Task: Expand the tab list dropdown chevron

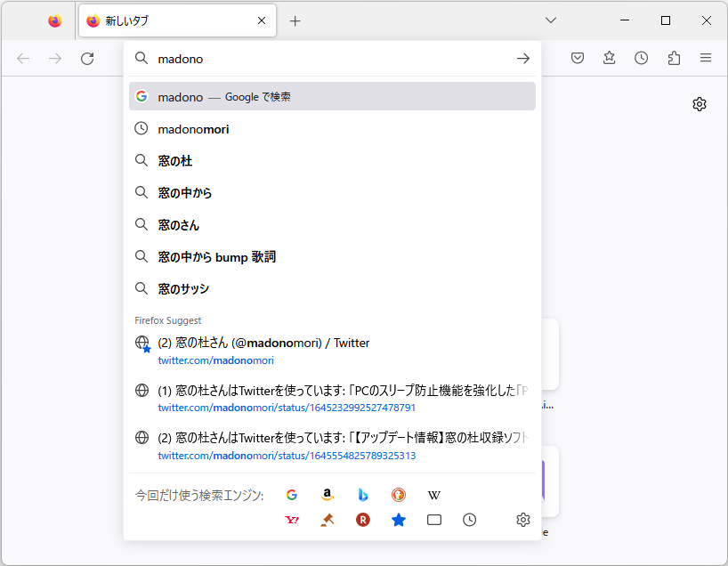Action: [550, 20]
